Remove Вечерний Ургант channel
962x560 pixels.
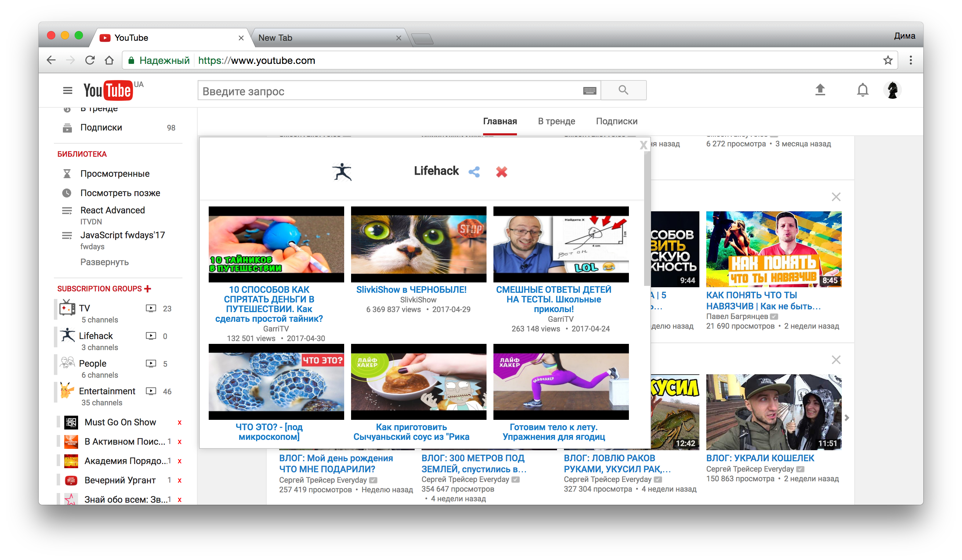179,480
